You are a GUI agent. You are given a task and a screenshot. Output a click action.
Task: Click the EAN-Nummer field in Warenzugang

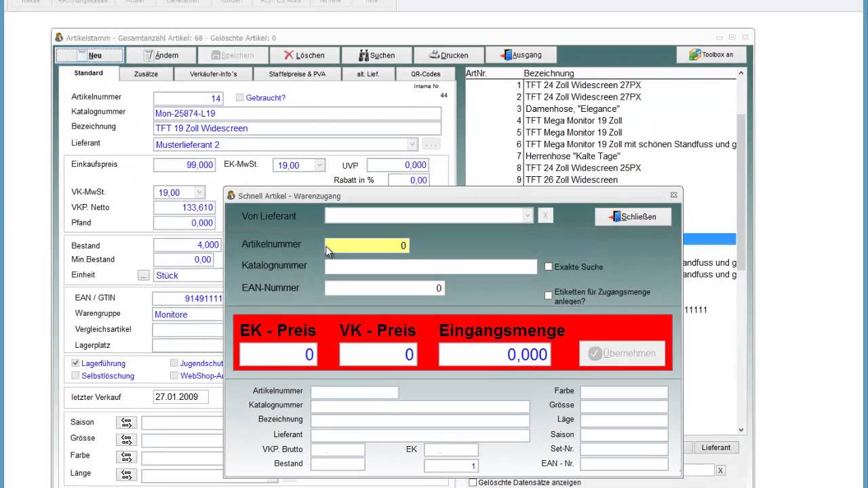point(384,288)
